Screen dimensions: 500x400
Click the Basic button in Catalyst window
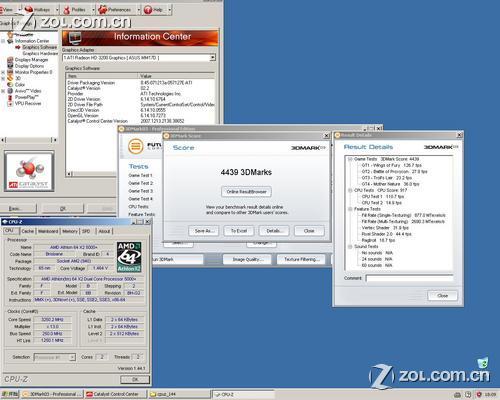(x=18, y=208)
